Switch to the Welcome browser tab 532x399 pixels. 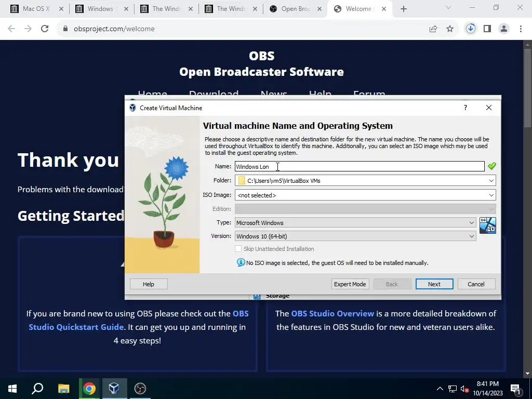pos(358,9)
